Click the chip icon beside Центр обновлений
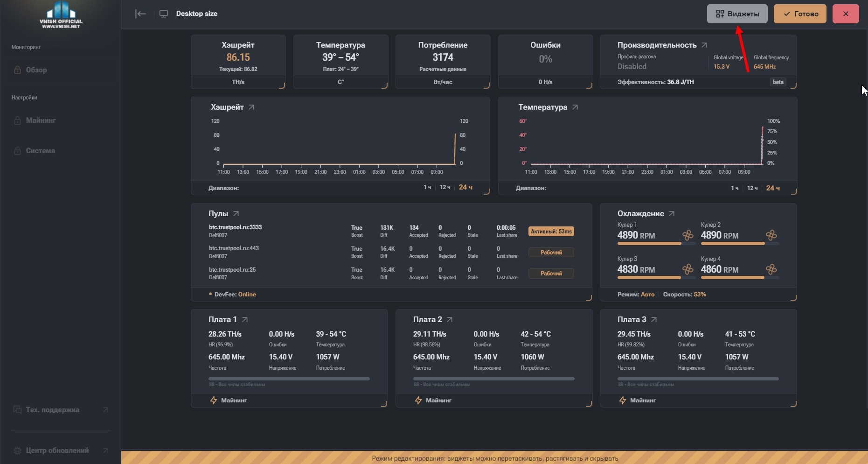The height and width of the screenshot is (464, 868). coord(17,450)
